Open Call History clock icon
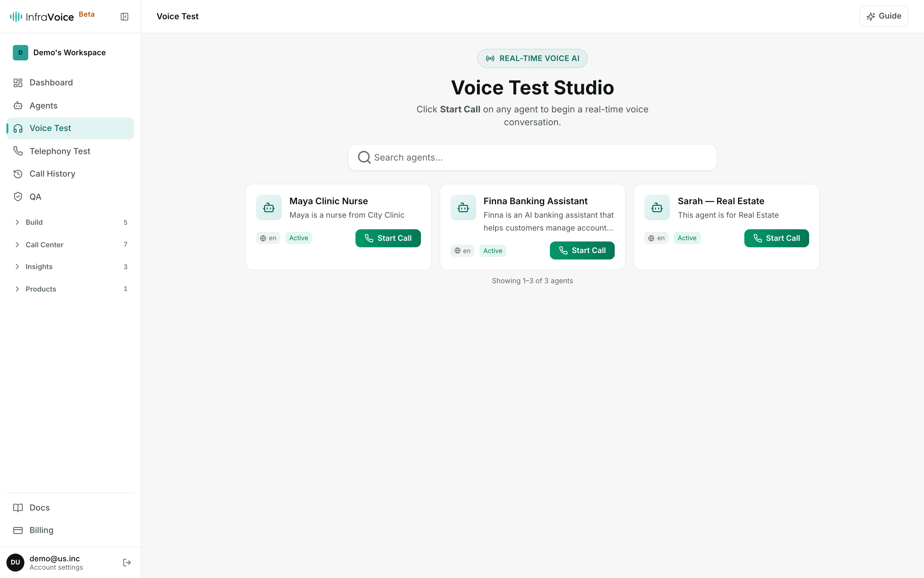This screenshot has height=578, width=924. point(18,174)
